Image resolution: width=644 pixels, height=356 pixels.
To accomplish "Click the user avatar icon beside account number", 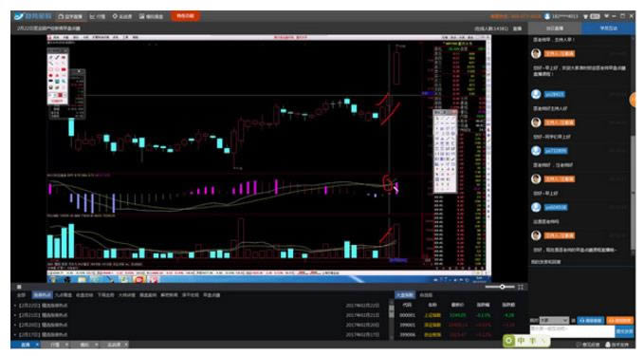I will coord(547,16).
